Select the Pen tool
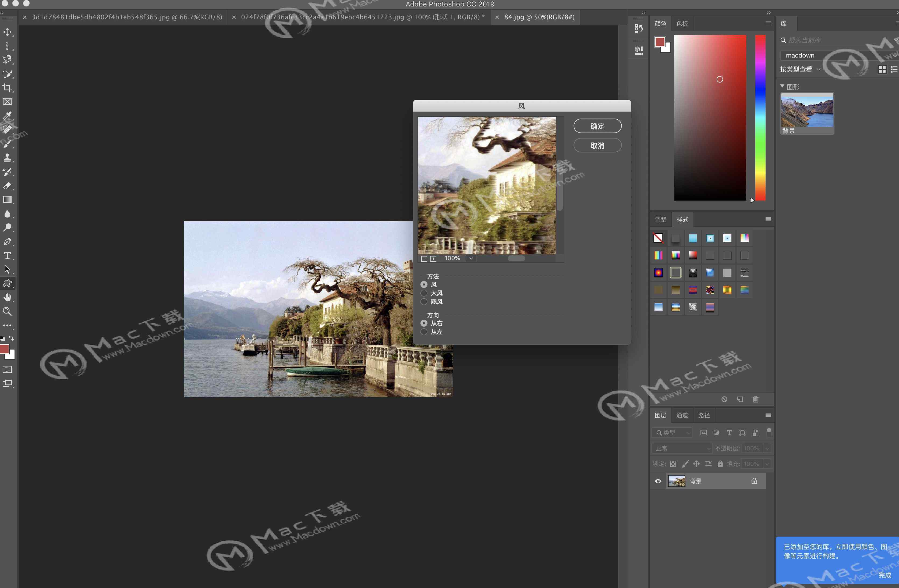Viewport: 899px width, 588px height. click(7, 242)
